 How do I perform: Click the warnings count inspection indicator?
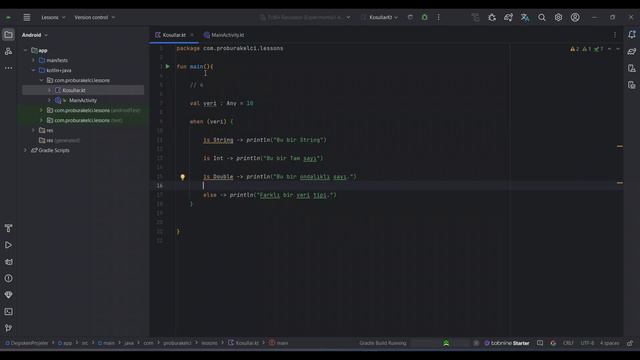click(574, 49)
